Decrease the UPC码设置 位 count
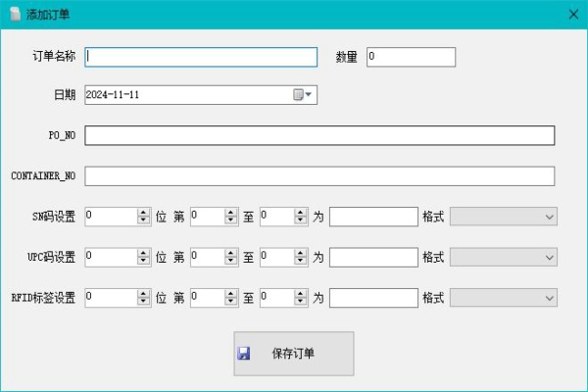The height and width of the screenshot is (392, 588). coord(143,261)
